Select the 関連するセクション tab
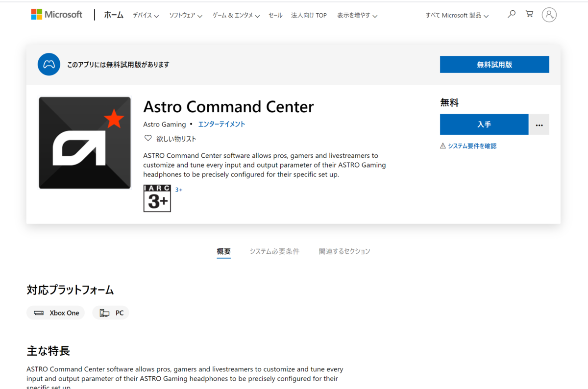This screenshot has width=588, height=389. click(344, 251)
